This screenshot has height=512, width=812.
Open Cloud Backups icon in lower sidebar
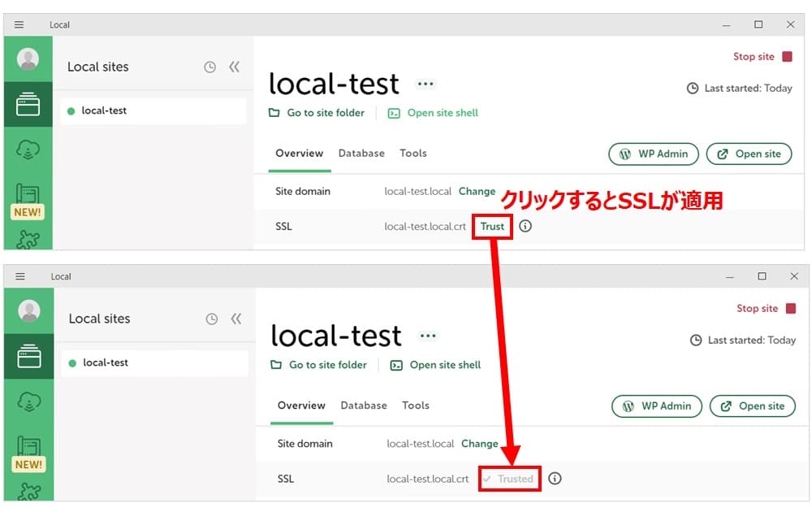pos(29,401)
